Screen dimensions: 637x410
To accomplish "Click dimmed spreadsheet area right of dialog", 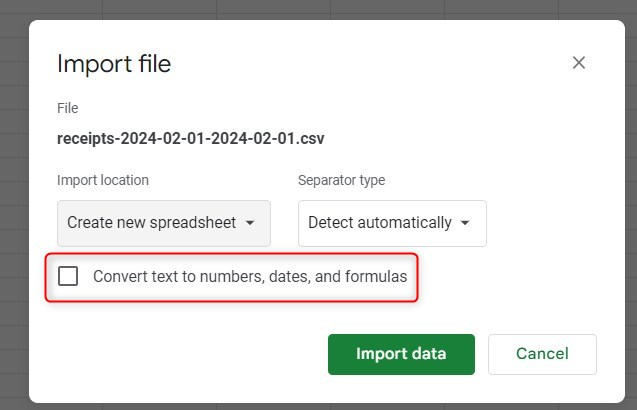I will pyautogui.click(x=625, y=200).
